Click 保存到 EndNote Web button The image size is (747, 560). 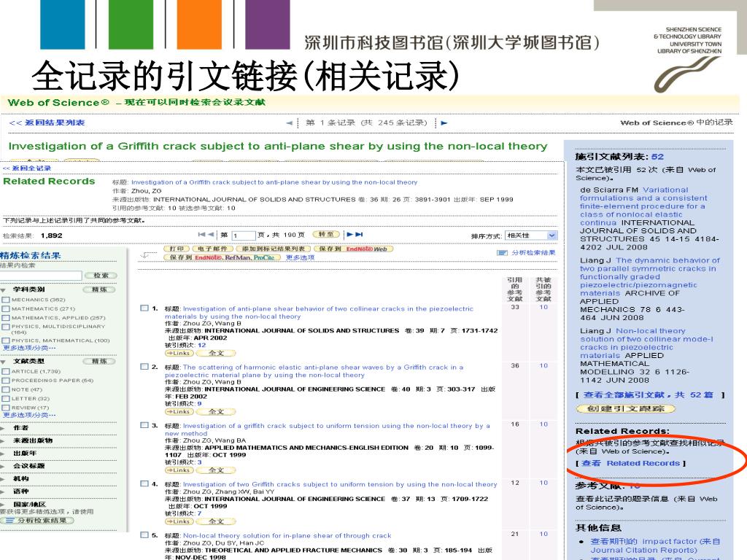(354, 249)
